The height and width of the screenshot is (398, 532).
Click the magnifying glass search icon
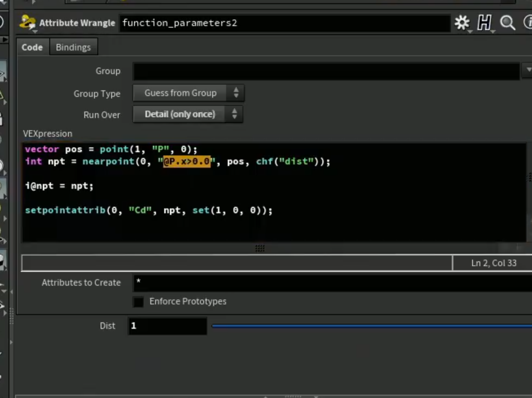[508, 23]
